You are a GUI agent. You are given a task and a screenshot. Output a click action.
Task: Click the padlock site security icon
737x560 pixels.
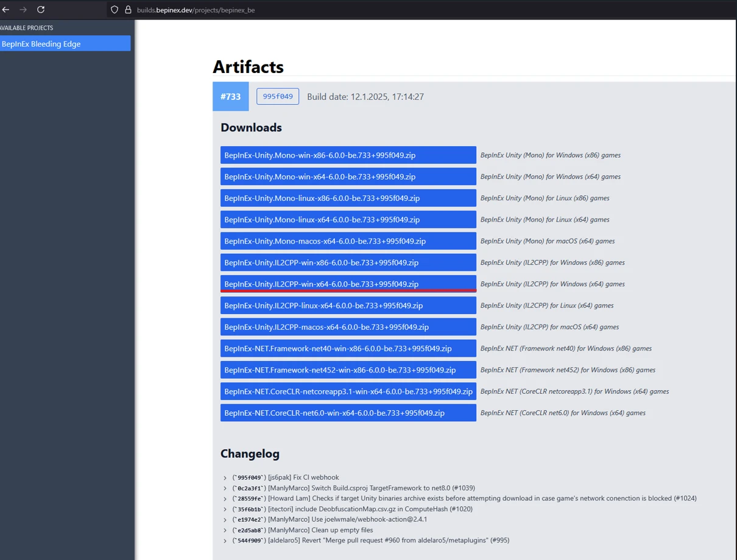point(128,10)
